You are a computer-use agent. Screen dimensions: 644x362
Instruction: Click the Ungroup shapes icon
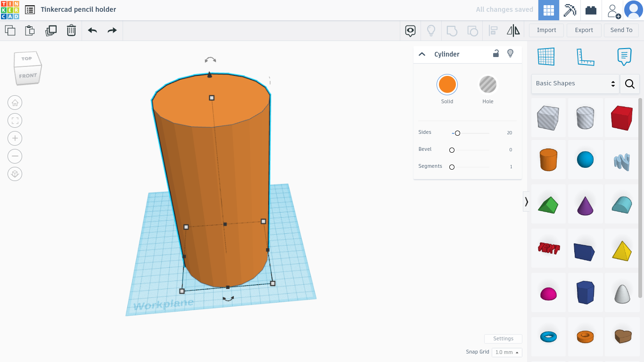point(472,31)
